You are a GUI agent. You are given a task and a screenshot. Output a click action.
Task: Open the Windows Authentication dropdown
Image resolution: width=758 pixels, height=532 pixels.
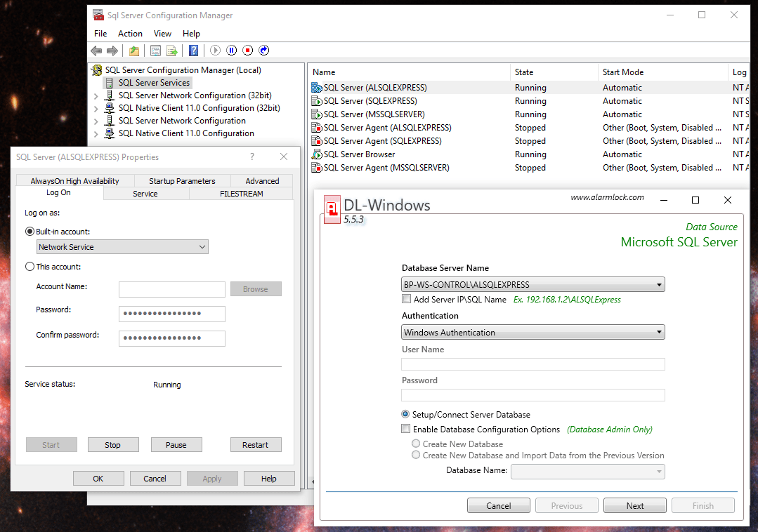click(x=533, y=332)
